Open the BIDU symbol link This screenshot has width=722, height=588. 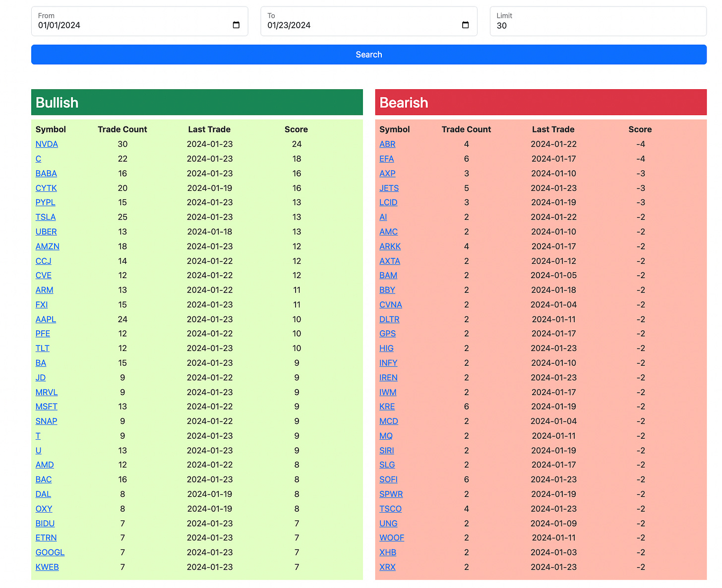pyautogui.click(x=45, y=524)
